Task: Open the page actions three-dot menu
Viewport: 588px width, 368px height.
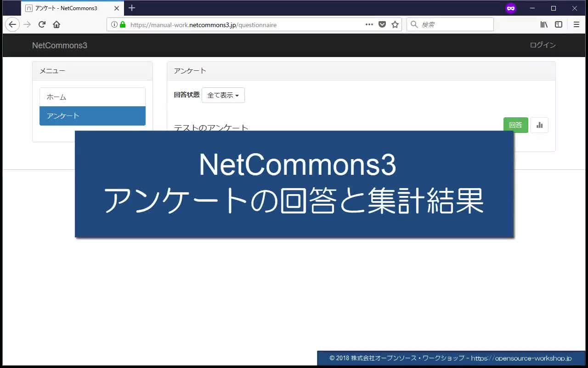Action: tap(369, 24)
